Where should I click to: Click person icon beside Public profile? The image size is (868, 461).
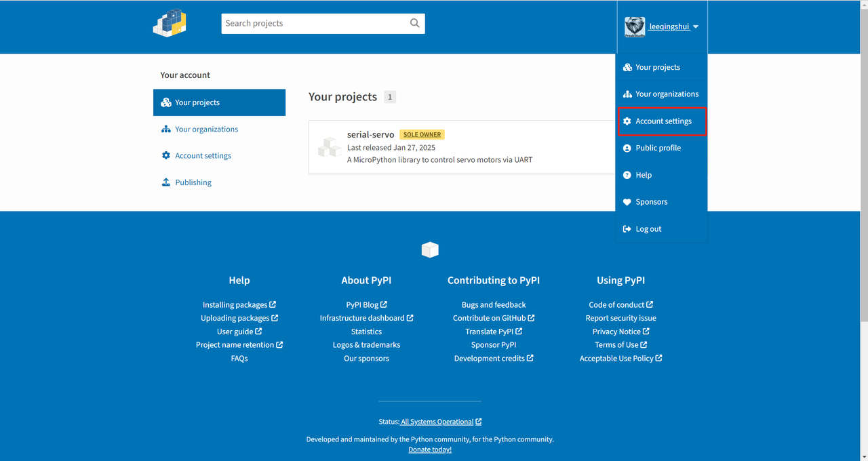(x=627, y=148)
